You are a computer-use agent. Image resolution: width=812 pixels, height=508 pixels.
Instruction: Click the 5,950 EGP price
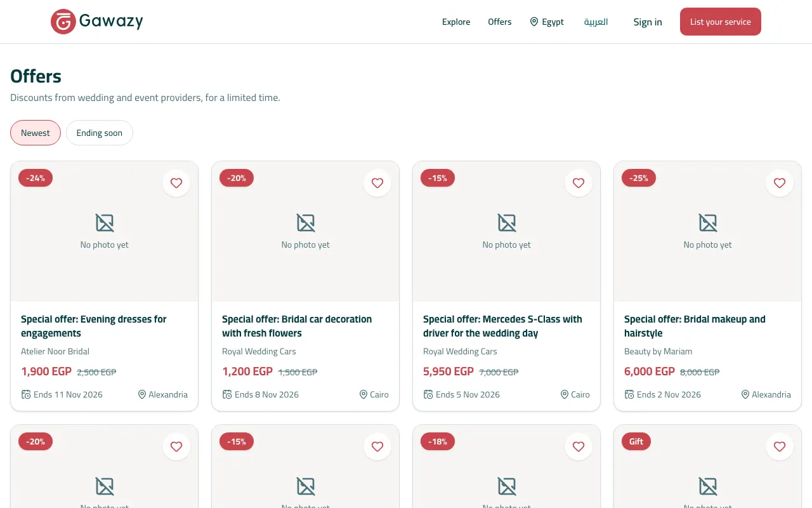point(449,371)
